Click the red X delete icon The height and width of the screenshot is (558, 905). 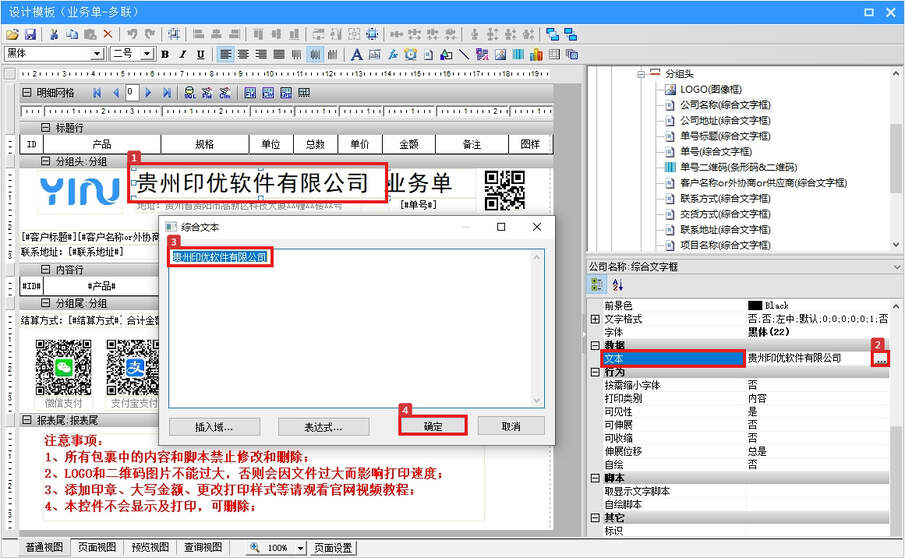[108, 35]
